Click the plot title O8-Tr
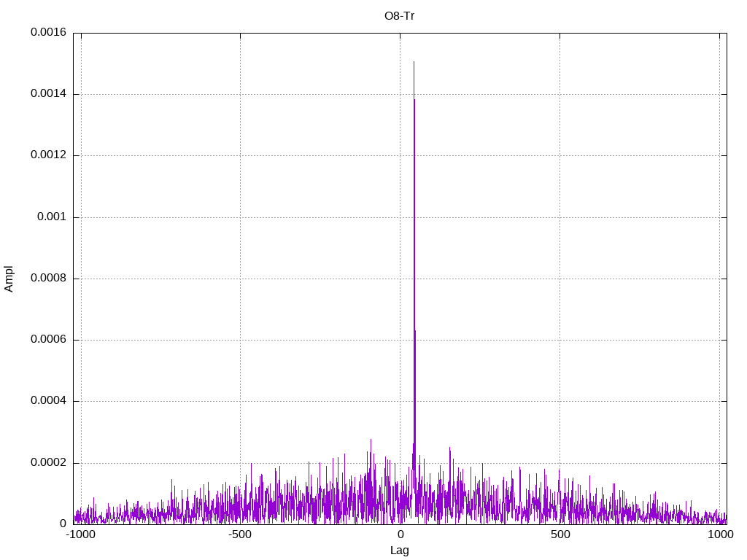Viewport: 747px width, 560px height. click(x=399, y=15)
